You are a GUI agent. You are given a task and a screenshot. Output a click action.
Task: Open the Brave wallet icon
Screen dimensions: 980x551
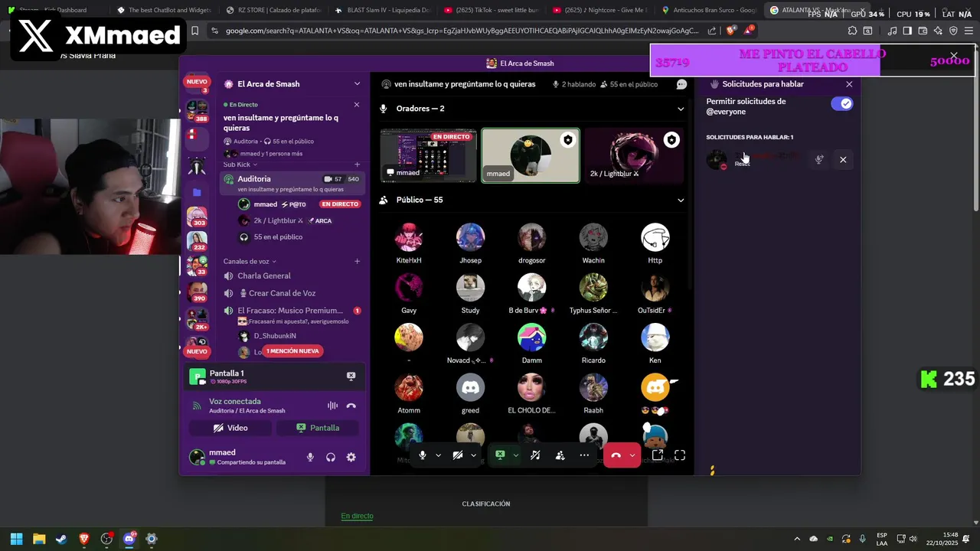pos(923,31)
